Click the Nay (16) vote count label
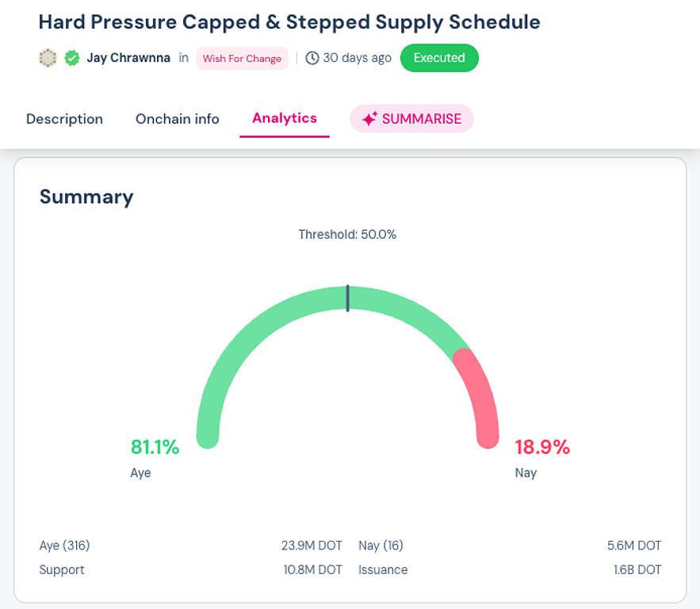 (381, 546)
